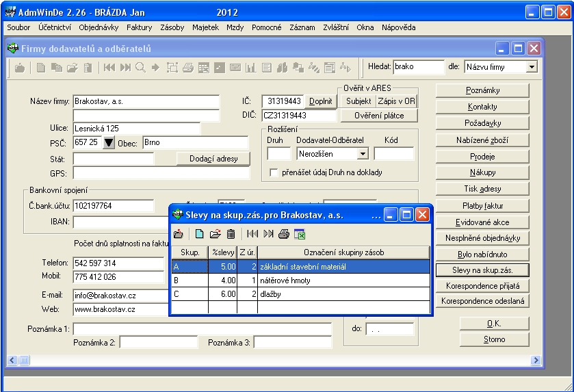Click the right arrow icon in Firmy toolbar
The width and height of the screenshot is (574, 392).
tap(156, 68)
